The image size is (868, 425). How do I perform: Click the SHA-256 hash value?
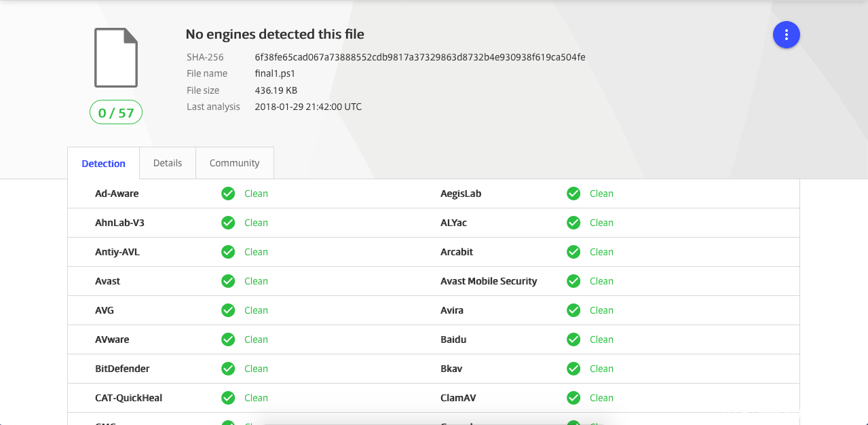coord(419,57)
